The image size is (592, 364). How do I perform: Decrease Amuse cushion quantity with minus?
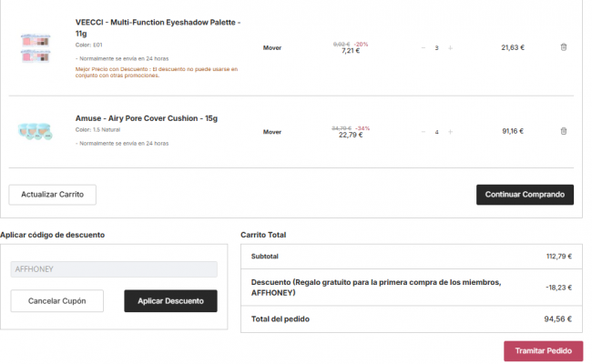tap(423, 132)
